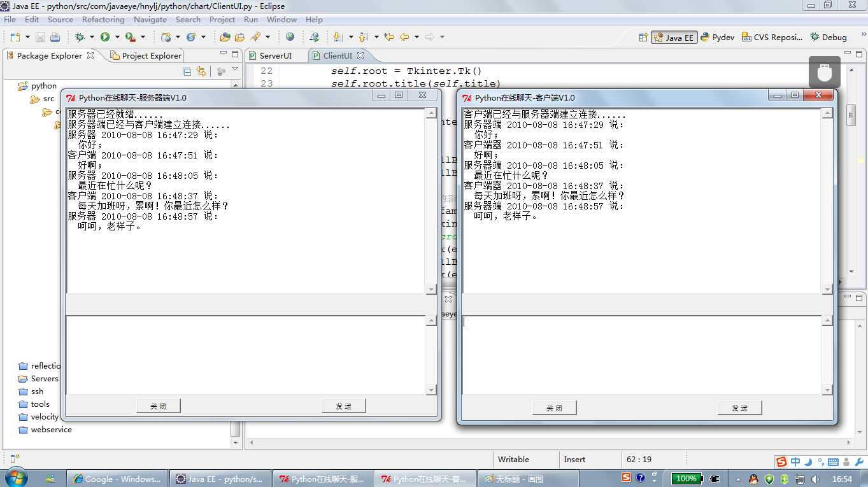This screenshot has width=868, height=487.
Task: Click the blue help question-mark icon
Action: pos(641,477)
